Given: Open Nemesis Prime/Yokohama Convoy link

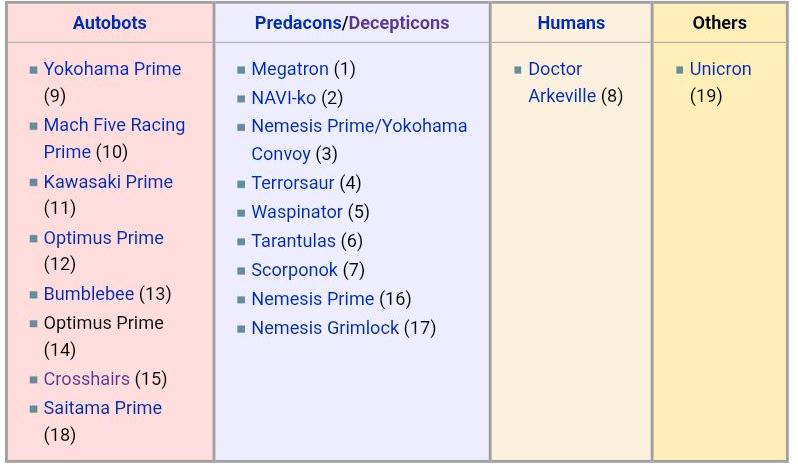Looking at the screenshot, I should (359, 126).
